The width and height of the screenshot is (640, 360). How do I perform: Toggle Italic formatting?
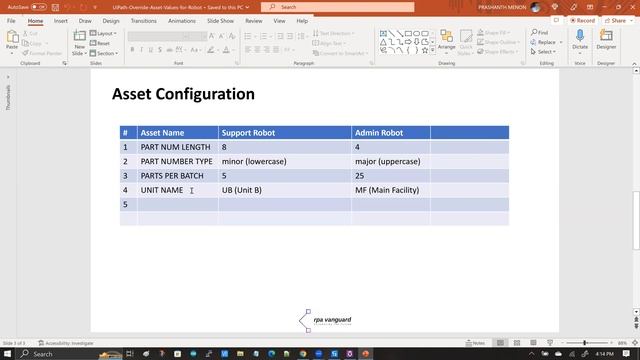[x=141, y=50]
